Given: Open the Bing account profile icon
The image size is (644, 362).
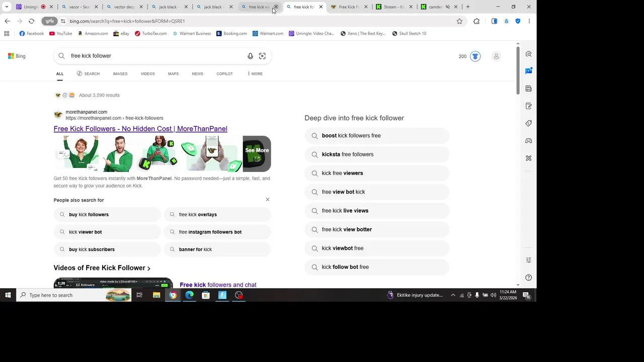Looking at the screenshot, I should coord(496,56).
